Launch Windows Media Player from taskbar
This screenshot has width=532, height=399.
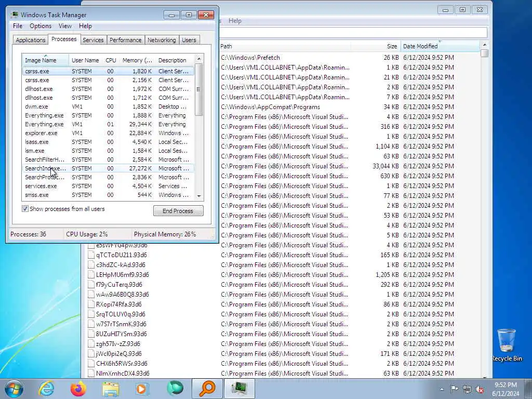click(142, 389)
